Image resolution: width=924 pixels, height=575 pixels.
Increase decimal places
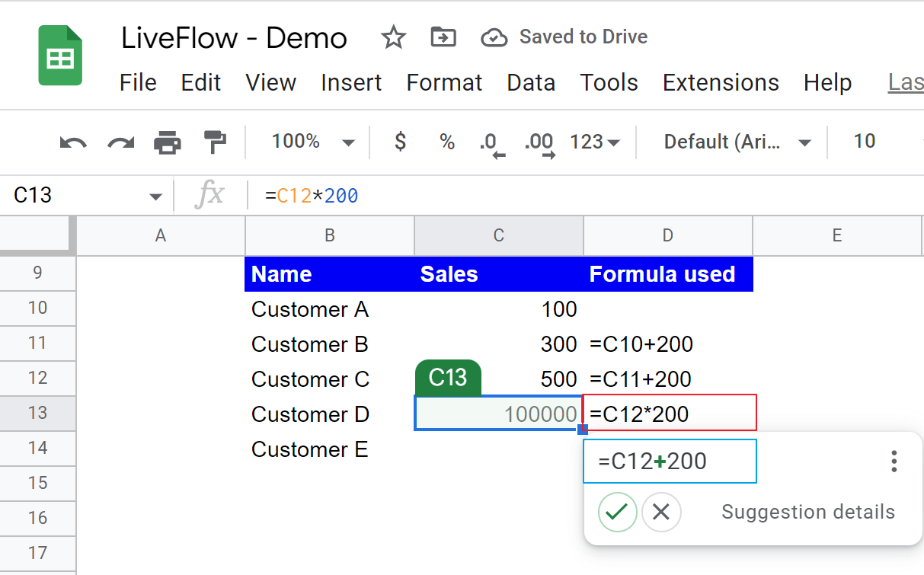click(539, 143)
